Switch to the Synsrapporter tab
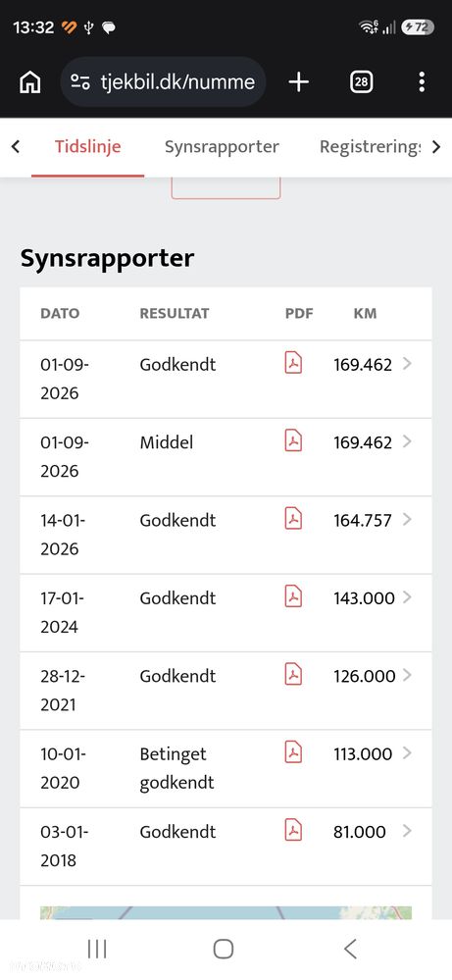The height and width of the screenshot is (980, 452). click(222, 147)
